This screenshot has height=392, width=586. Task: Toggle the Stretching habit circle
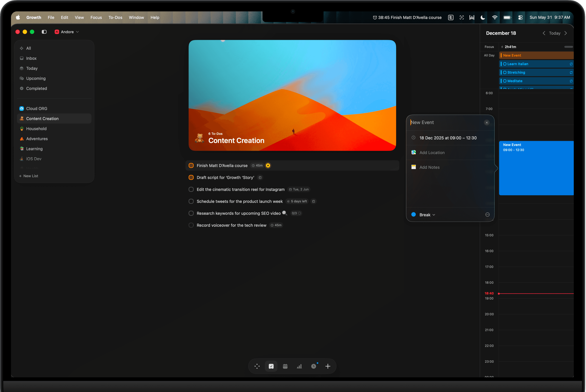click(x=505, y=72)
